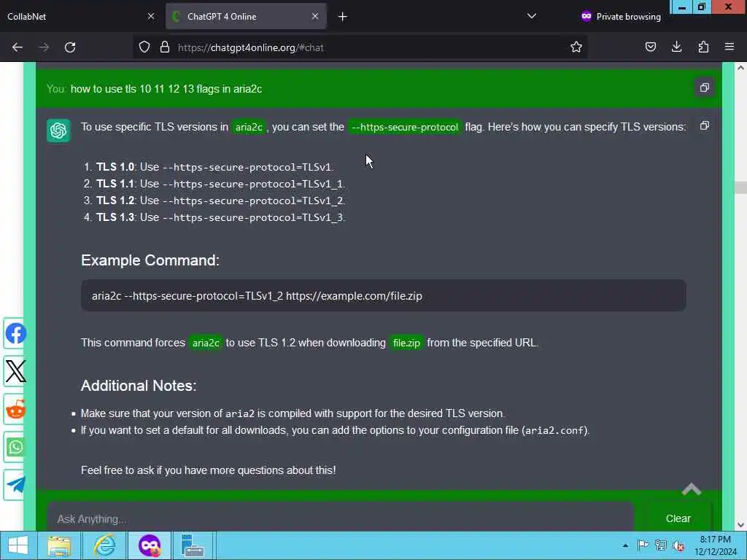Viewport: 747px width, 560px height.
Task: Open File Explorer from the taskbar
Action: pos(59,545)
